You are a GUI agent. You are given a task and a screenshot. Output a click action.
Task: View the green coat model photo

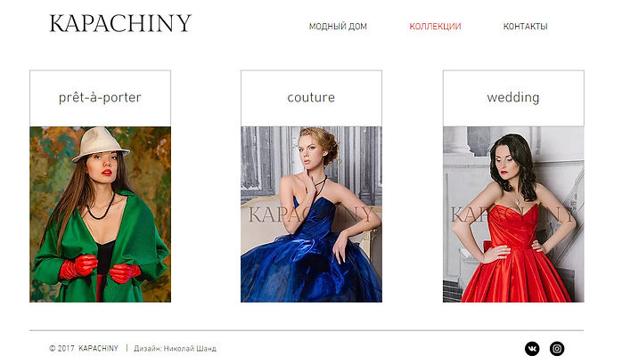[101, 214]
